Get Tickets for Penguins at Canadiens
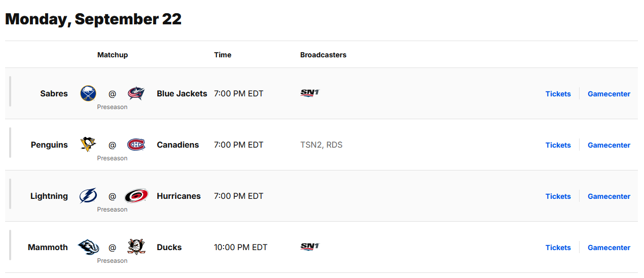 558,145
